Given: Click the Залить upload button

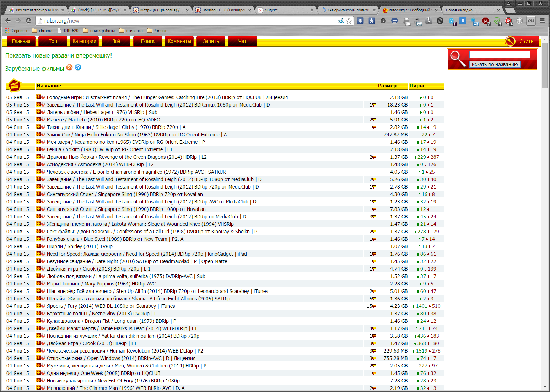Looking at the screenshot, I should coord(211,41).
